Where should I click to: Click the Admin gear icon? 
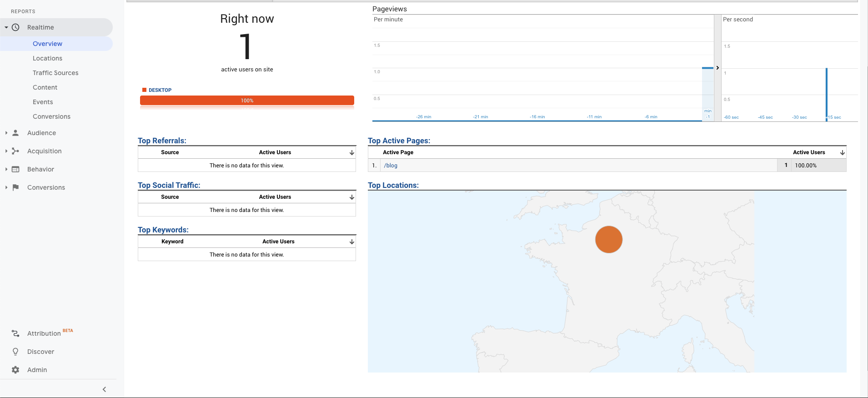click(15, 370)
